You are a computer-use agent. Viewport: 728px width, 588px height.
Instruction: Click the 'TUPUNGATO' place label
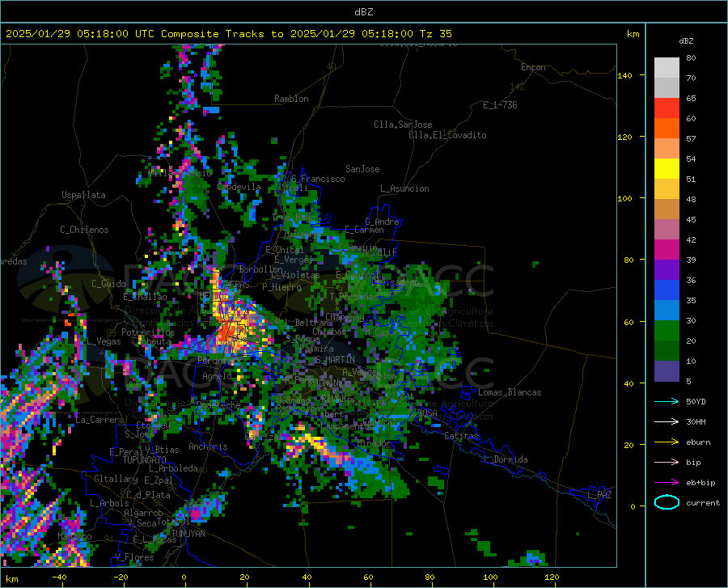145,460
